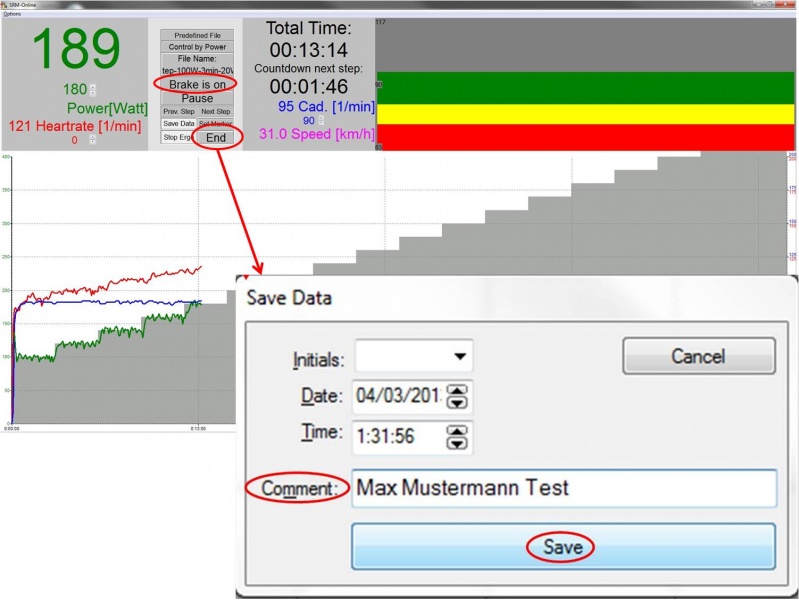Click the Time stepper arrows
The image size is (799, 600).
tap(458, 437)
